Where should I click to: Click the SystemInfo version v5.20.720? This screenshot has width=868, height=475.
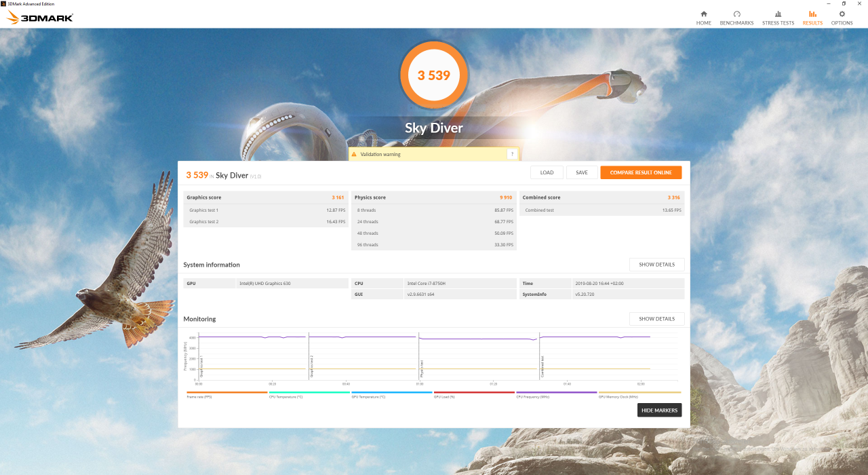(x=586, y=294)
